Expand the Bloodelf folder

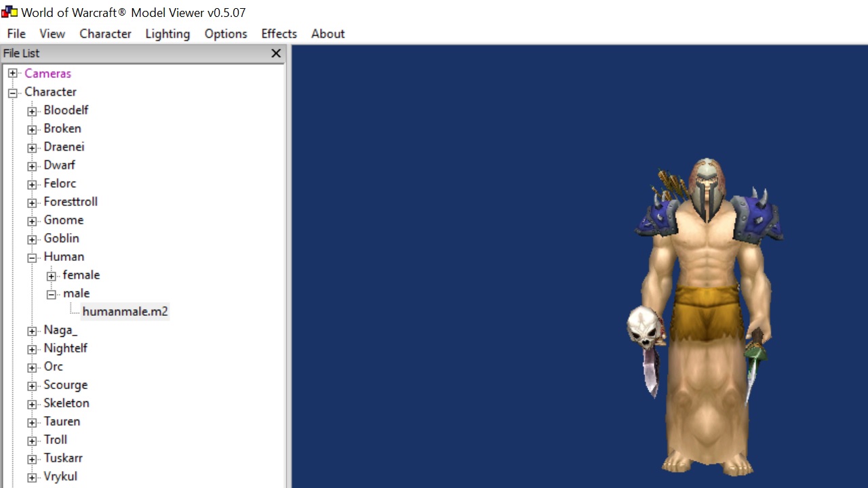pos(32,110)
